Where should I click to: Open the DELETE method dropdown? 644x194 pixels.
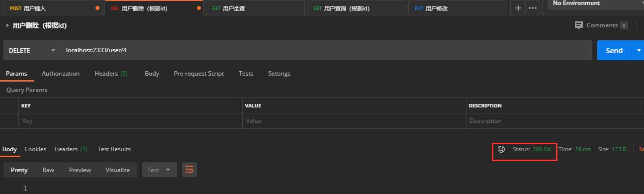[x=32, y=50]
